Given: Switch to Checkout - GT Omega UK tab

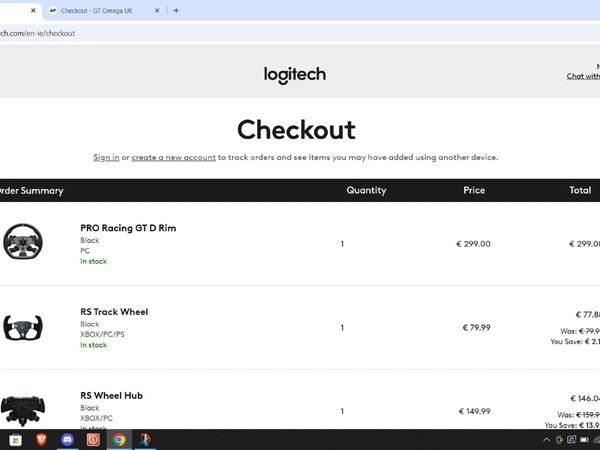Looking at the screenshot, I should point(98,11).
